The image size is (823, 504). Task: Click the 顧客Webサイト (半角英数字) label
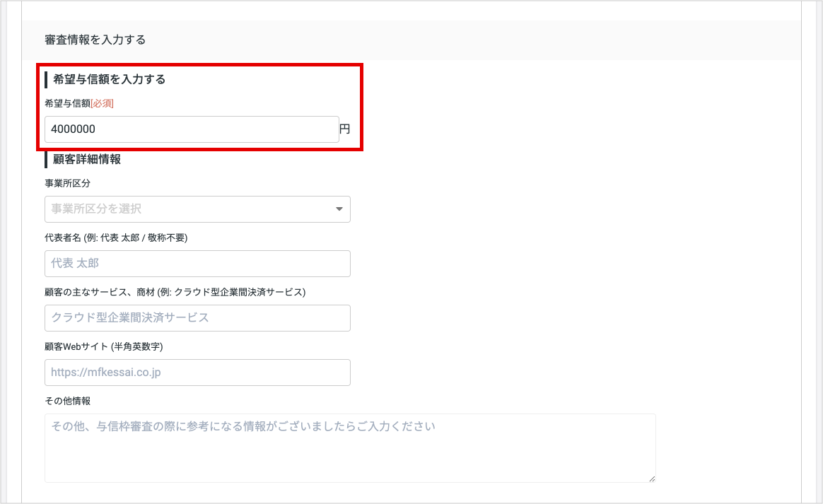click(104, 346)
